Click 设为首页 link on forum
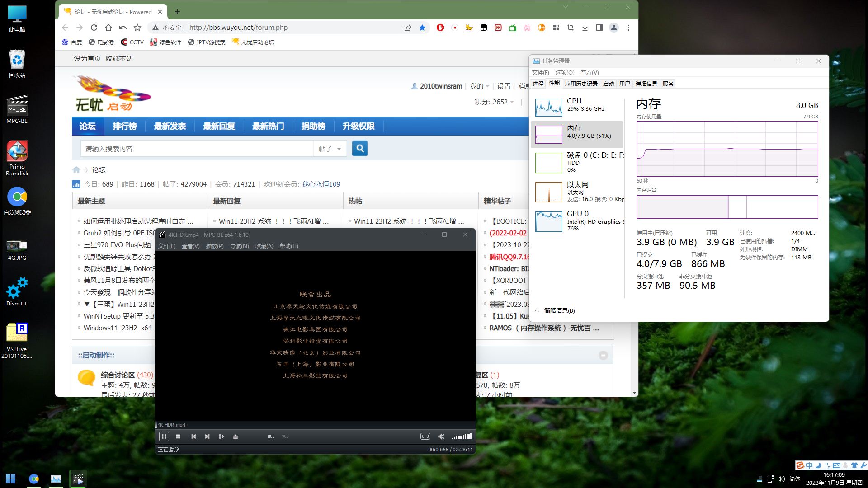Screen dimensions: 868x488 [87, 58]
